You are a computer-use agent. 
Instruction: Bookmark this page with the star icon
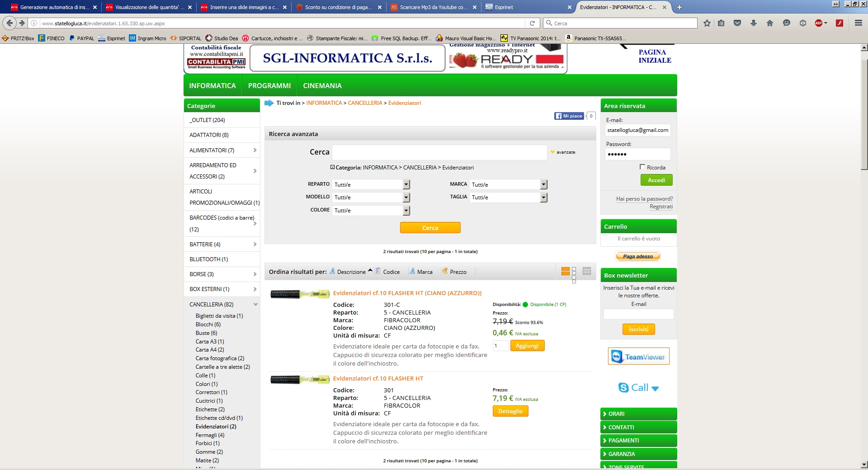pyautogui.click(x=707, y=23)
